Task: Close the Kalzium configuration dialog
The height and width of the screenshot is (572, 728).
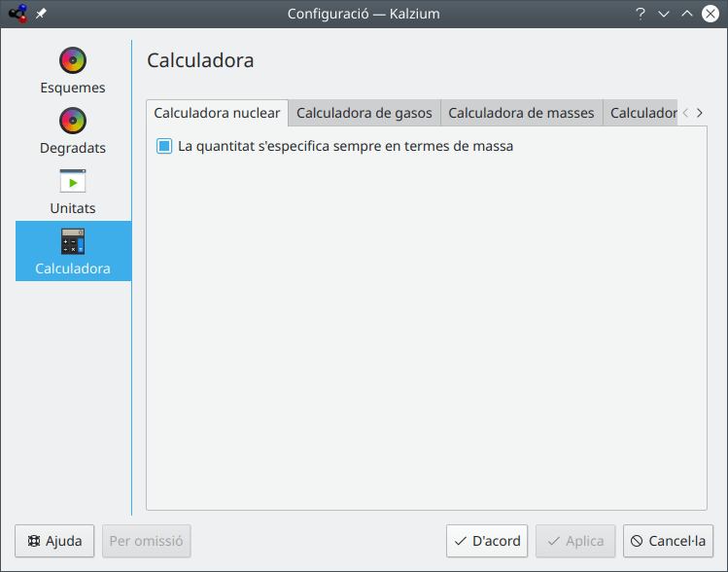Action: pyautogui.click(x=711, y=14)
